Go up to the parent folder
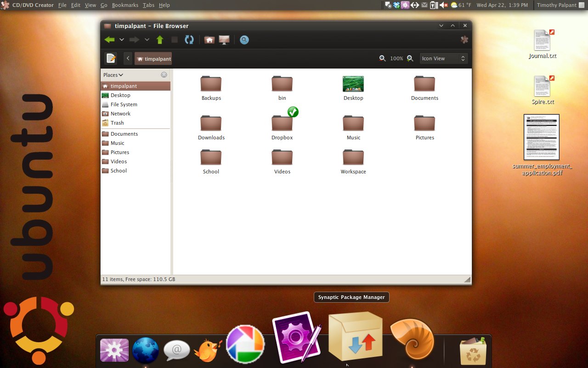The image size is (588, 368). coord(160,40)
